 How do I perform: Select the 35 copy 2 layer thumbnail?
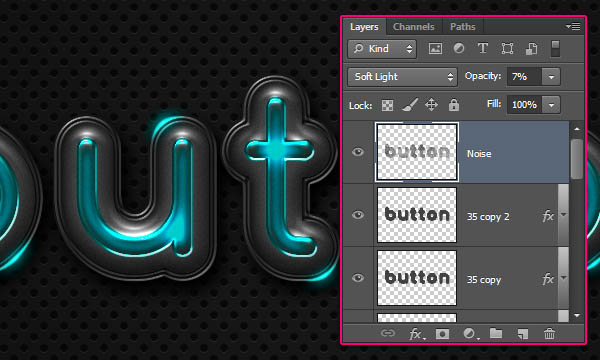(417, 215)
